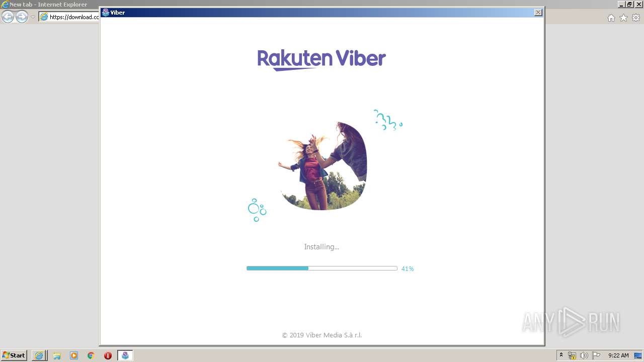Click the jumping people illustration
Image resolution: width=644 pixels, height=362 pixels.
(323, 166)
